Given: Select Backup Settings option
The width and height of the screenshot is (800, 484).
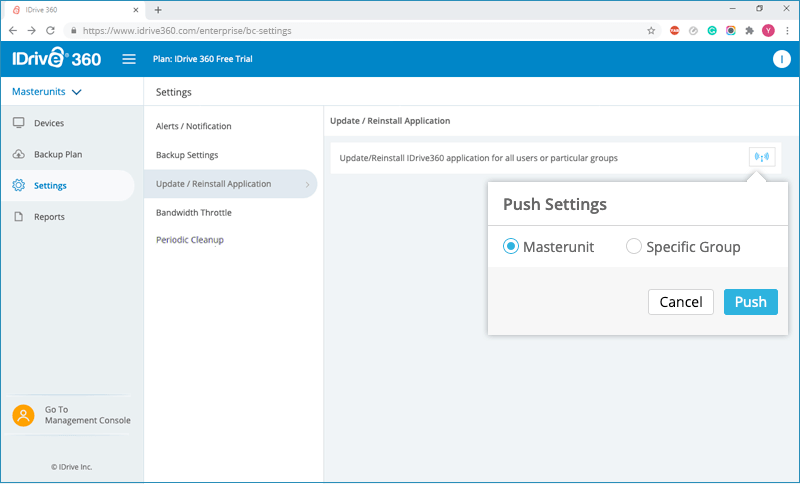Looking at the screenshot, I should coord(187,155).
